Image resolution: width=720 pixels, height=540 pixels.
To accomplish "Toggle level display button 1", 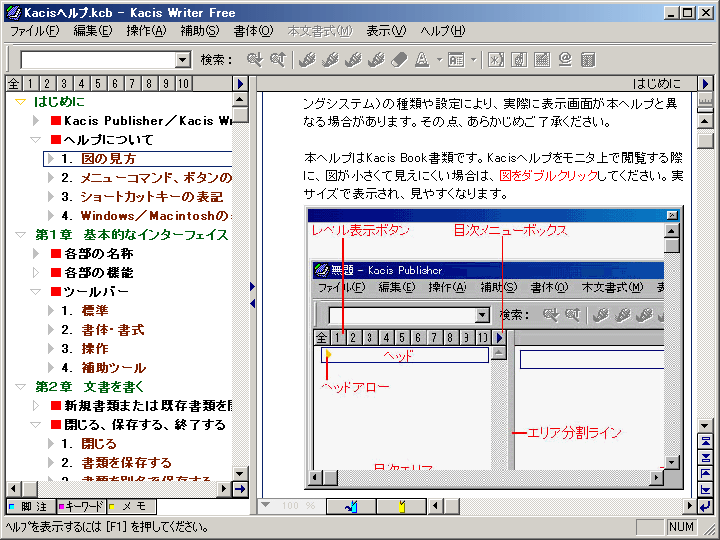I will (30, 84).
